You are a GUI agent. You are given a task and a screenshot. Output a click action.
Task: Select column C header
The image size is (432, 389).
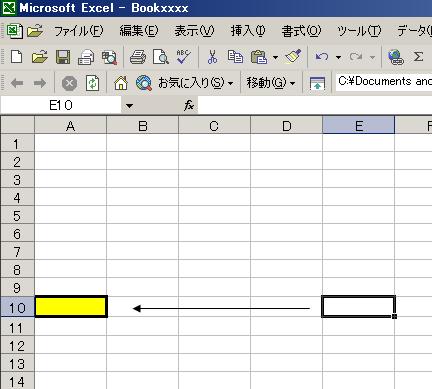(x=214, y=126)
